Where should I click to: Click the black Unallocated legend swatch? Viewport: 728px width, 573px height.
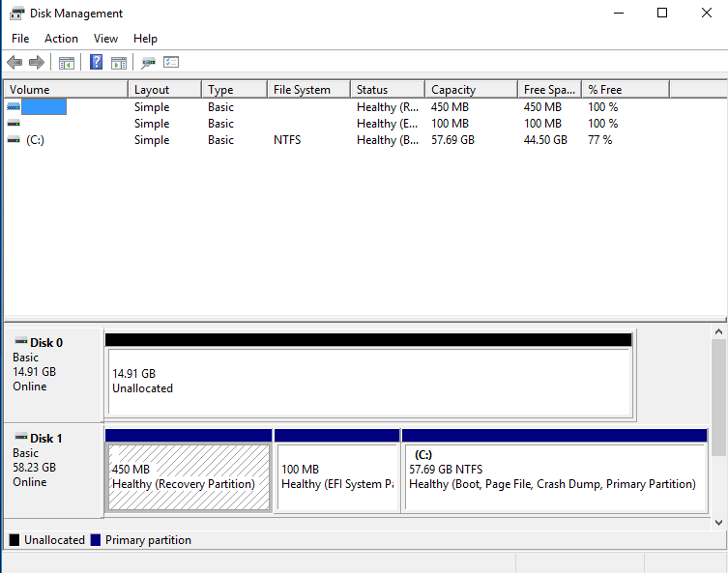15,540
